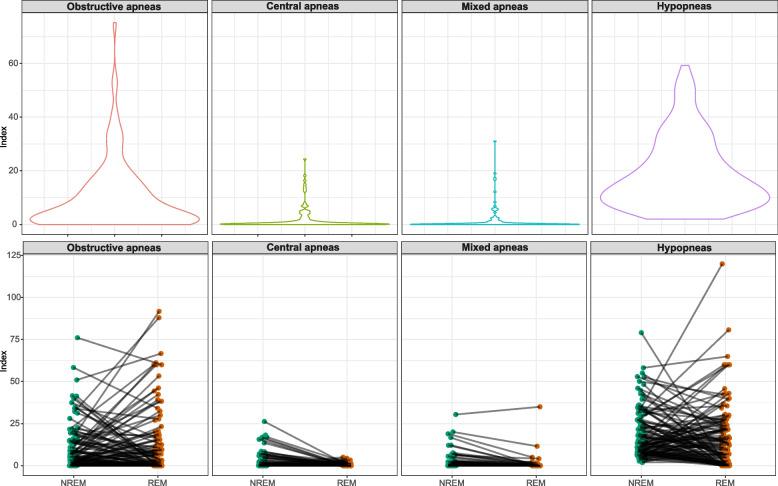Select the top row Hypopneas panel header

[685, 8]
